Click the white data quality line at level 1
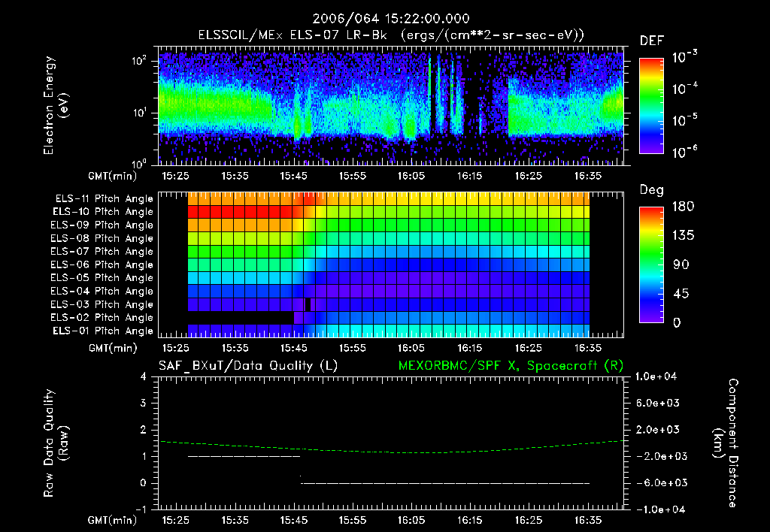Image resolution: width=770 pixels, height=532 pixels. [x=244, y=456]
